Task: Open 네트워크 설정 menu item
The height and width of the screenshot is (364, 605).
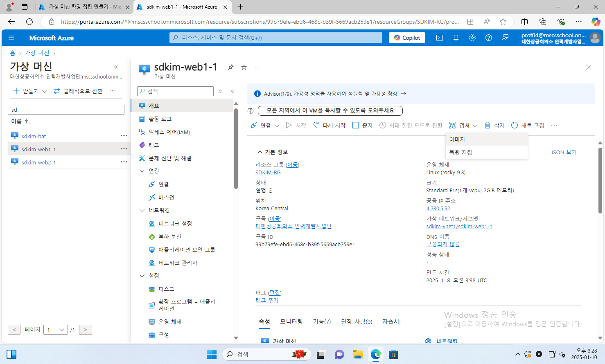Action: (x=175, y=223)
